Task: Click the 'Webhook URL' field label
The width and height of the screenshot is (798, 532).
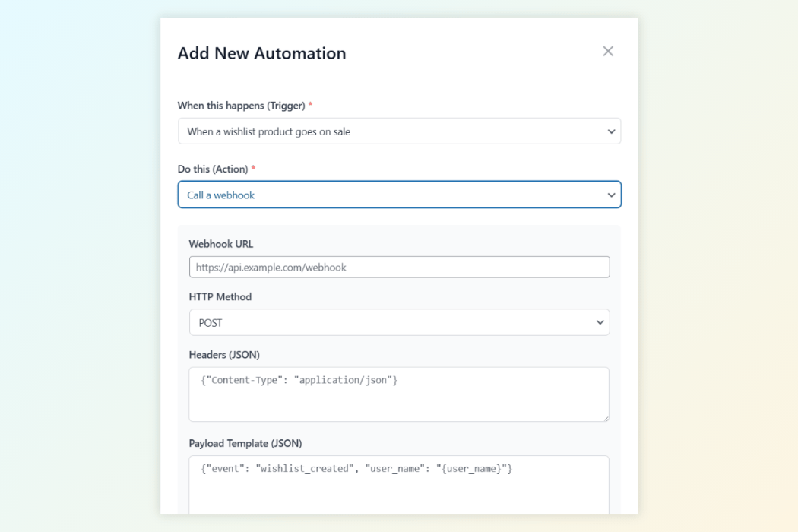Action: pos(221,244)
